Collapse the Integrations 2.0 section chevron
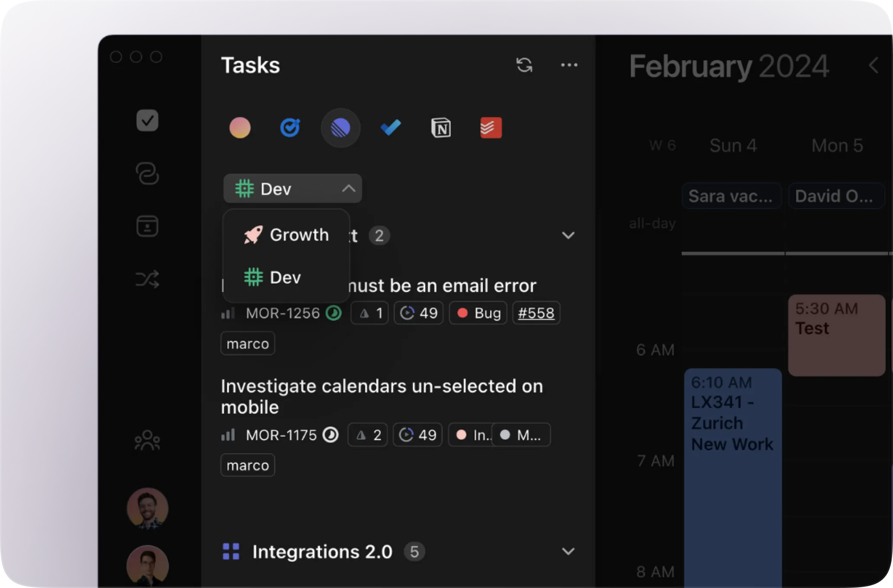The image size is (893, 588). 568,551
